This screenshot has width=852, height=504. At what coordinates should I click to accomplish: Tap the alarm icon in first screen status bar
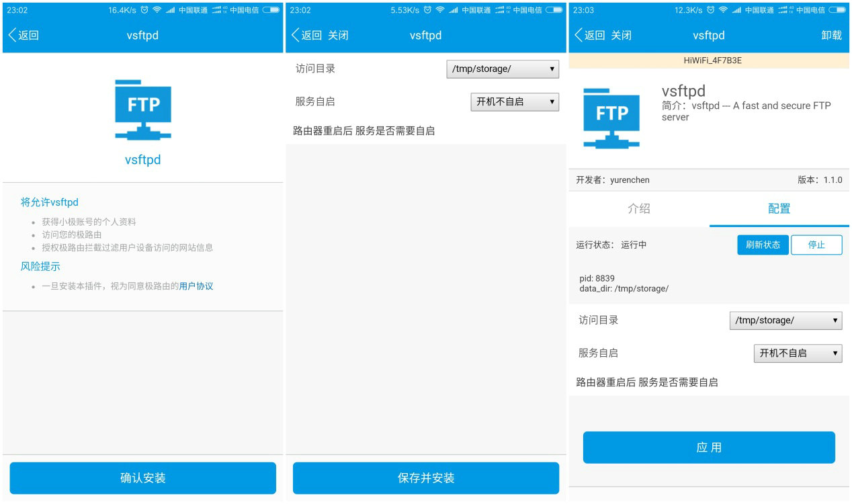144,10
